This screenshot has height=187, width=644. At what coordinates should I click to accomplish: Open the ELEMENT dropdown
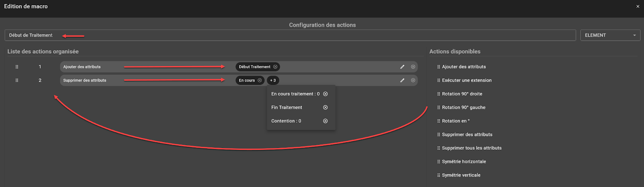(x=610, y=35)
